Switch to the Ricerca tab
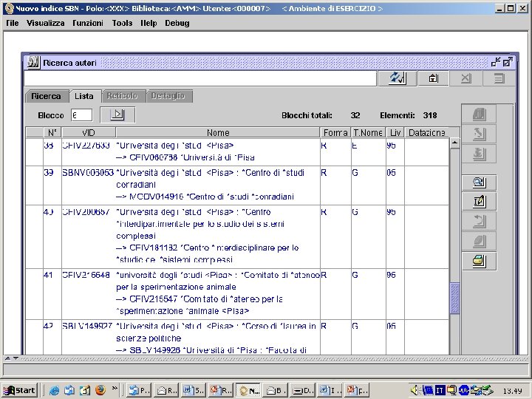The width and height of the screenshot is (532, 399). [46, 96]
